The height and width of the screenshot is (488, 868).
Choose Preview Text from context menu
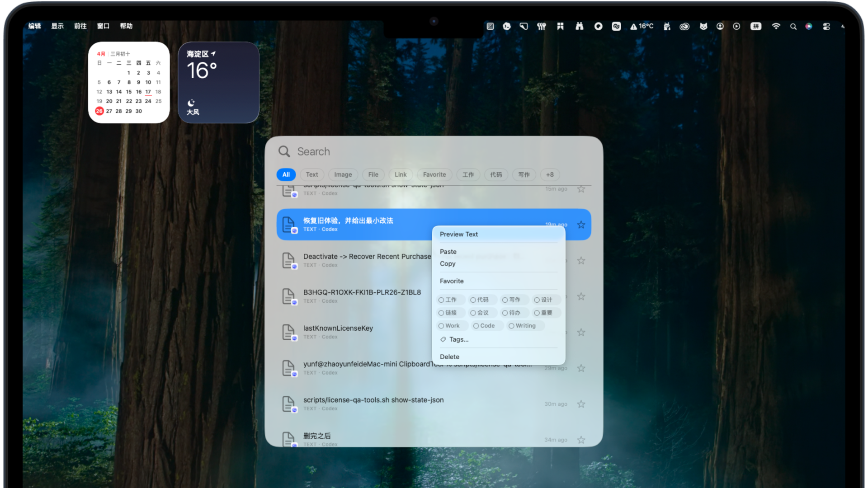click(x=458, y=234)
